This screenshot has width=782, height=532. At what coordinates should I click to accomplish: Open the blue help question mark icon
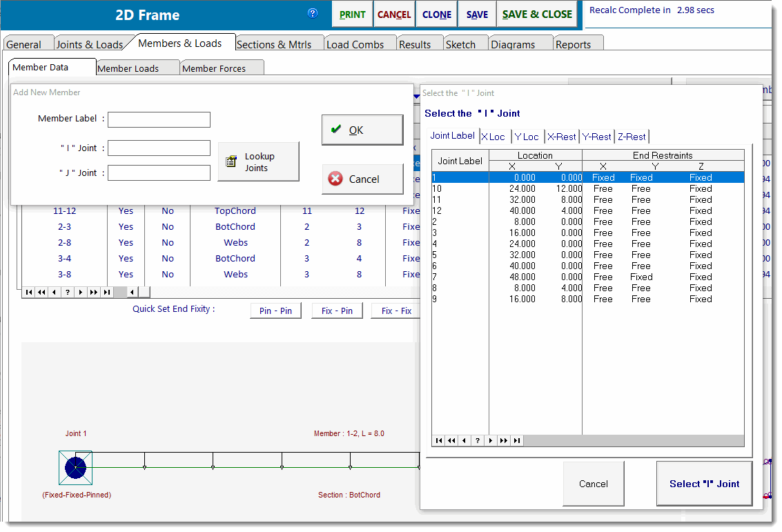pos(313,13)
